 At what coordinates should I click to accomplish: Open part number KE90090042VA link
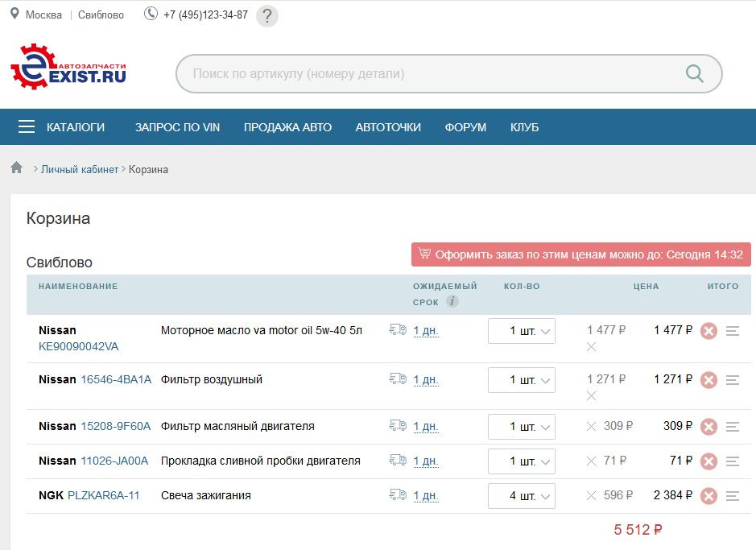click(79, 346)
